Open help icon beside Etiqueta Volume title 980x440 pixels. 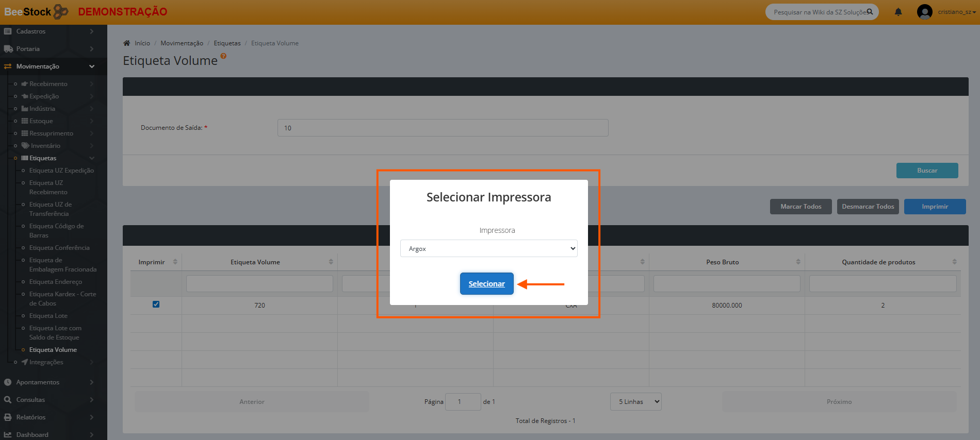[x=223, y=56]
